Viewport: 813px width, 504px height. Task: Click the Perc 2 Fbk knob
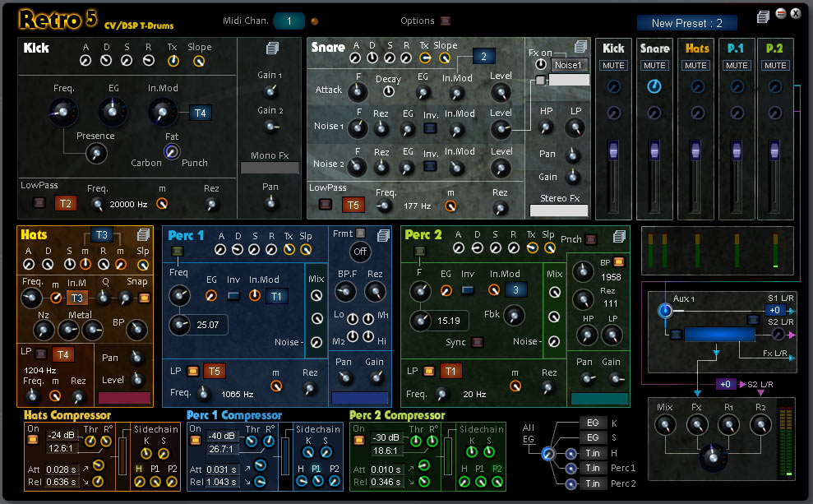click(x=513, y=315)
